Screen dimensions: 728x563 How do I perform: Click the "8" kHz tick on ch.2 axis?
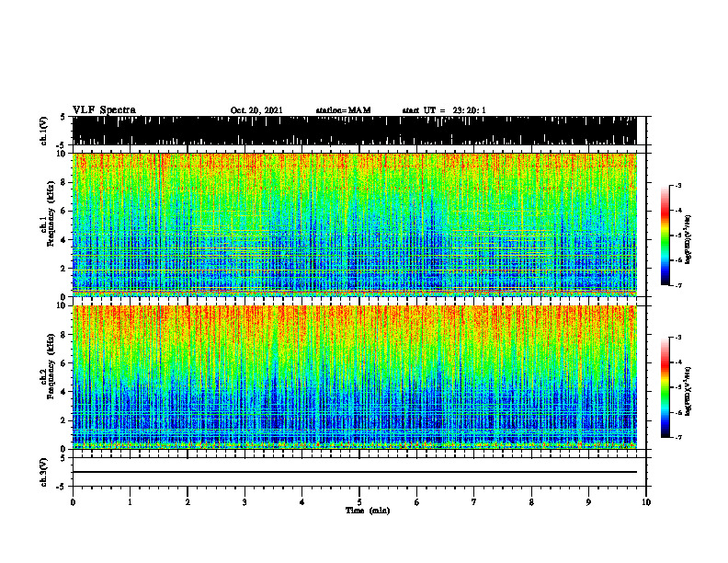tap(63, 335)
